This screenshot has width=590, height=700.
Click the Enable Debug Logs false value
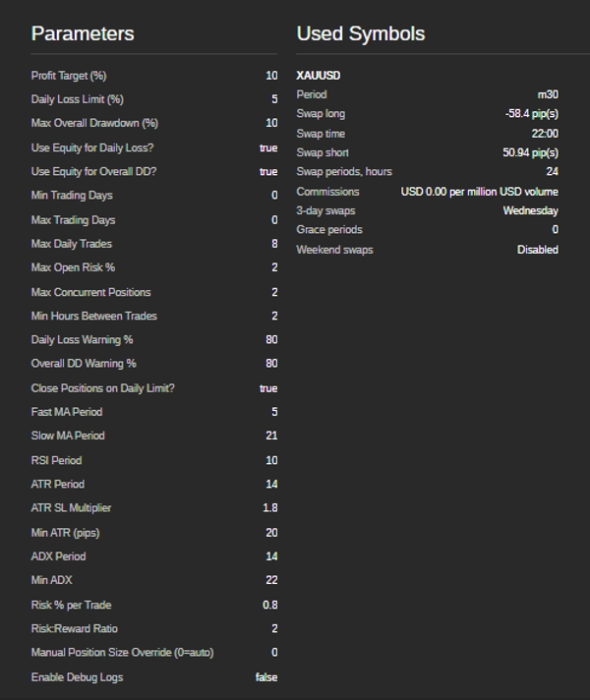(x=266, y=677)
